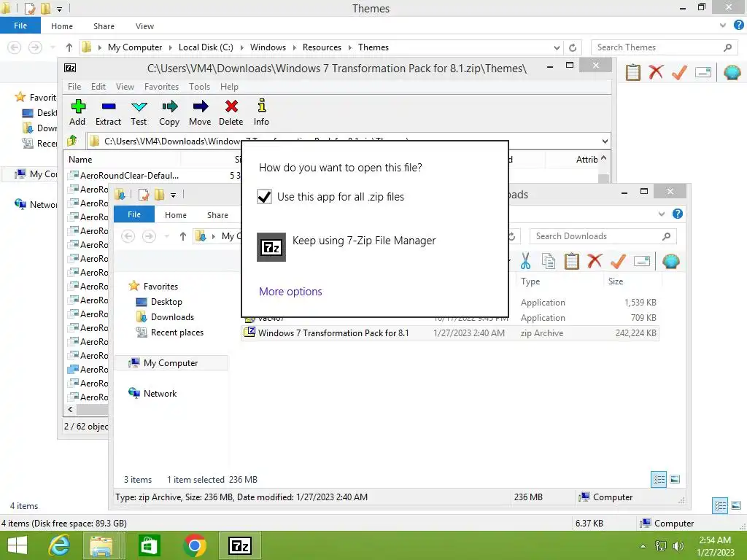The height and width of the screenshot is (560, 747).
Task: Click the 7-Zip Delete toolbar icon
Action: pos(231,106)
